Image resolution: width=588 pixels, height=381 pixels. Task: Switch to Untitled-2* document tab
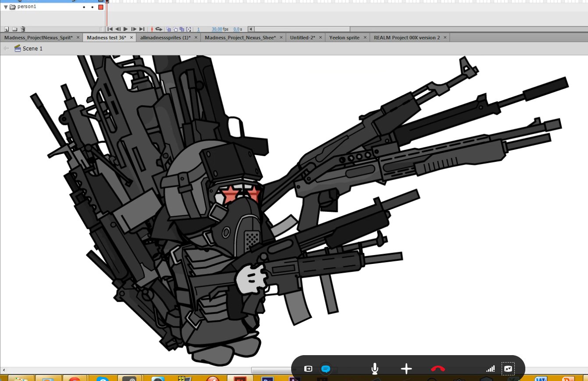coord(303,38)
